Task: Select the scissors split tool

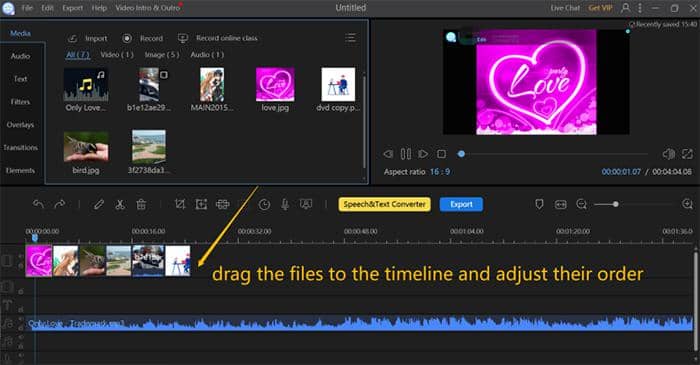Action: tap(120, 204)
